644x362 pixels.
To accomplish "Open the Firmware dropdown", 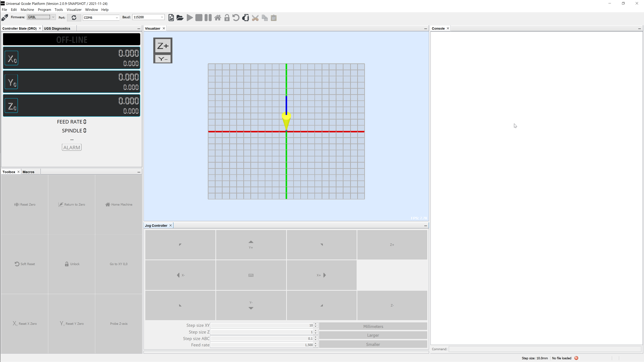I will 53,17.
